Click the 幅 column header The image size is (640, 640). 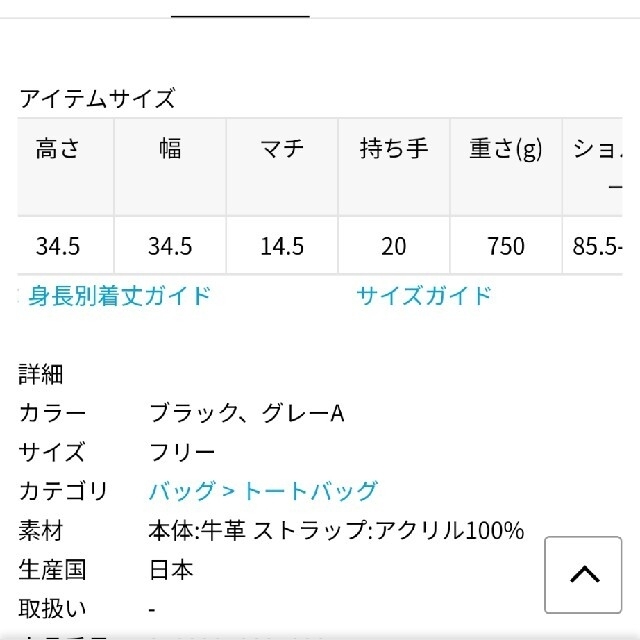pyautogui.click(x=170, y=167)
